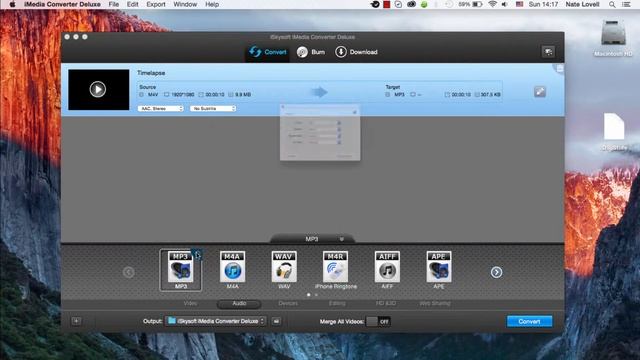
Task: Open the Window menu
Action: point(185,4)
